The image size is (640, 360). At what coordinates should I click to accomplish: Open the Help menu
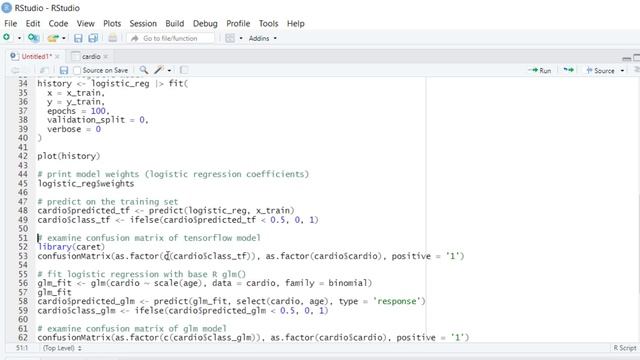tap(296, 24)
